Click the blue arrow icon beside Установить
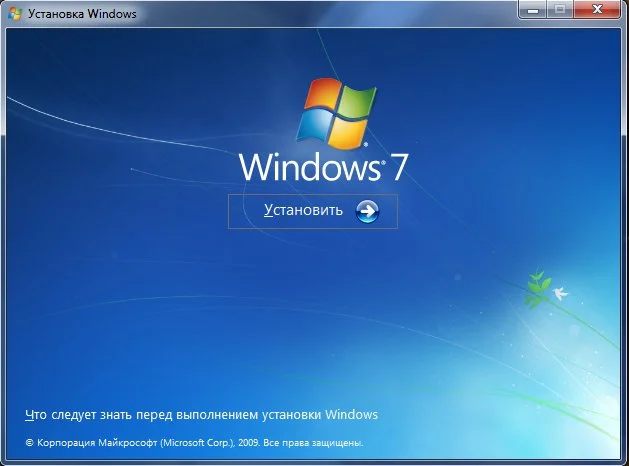The image size is (629, 466). click(x=367, y=211)
